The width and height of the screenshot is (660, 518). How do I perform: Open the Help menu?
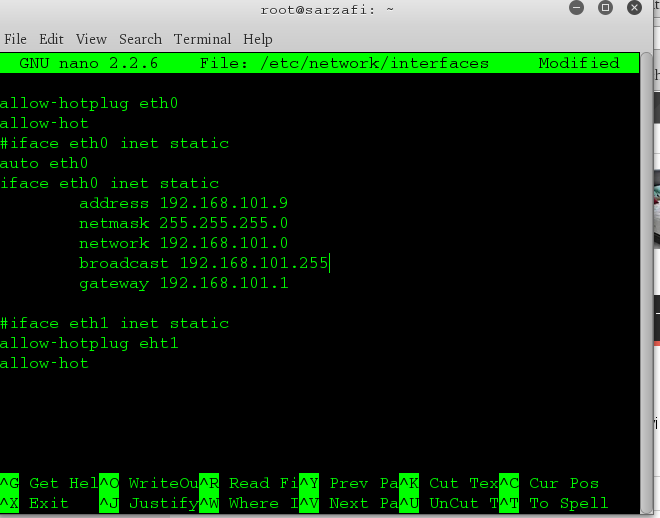tap(258, 39)
